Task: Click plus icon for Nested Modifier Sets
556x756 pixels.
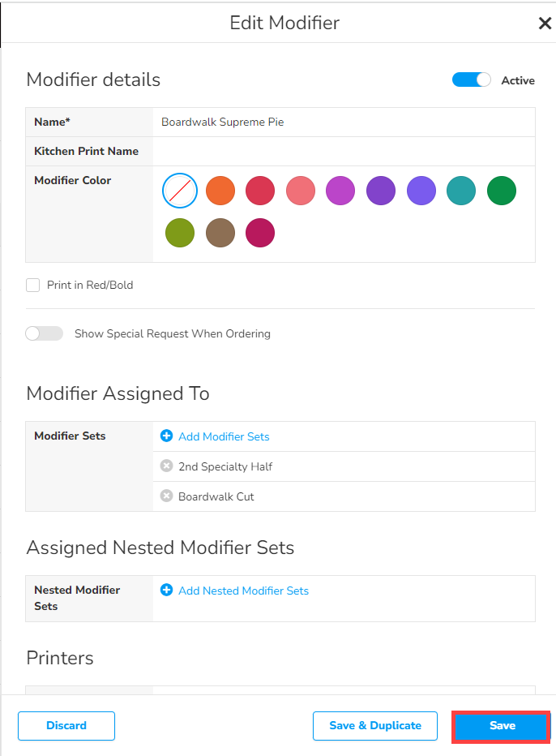Action: click(167, 590)
